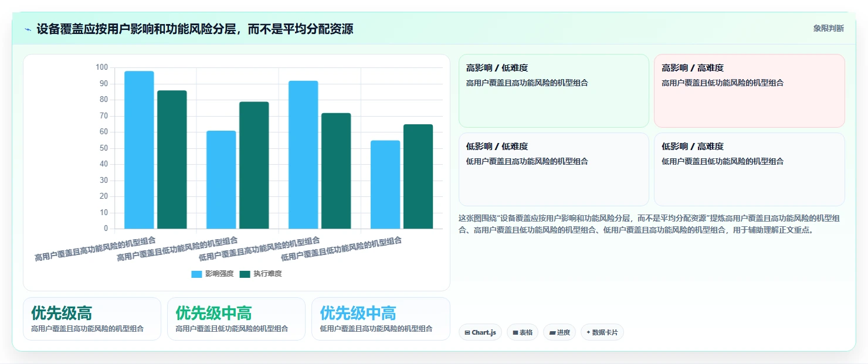Click the 优先级高 heading in dark green
Image resolution: width=868 pixels, height=364 pixels.
pyautogui.click(x=62, y=313)
